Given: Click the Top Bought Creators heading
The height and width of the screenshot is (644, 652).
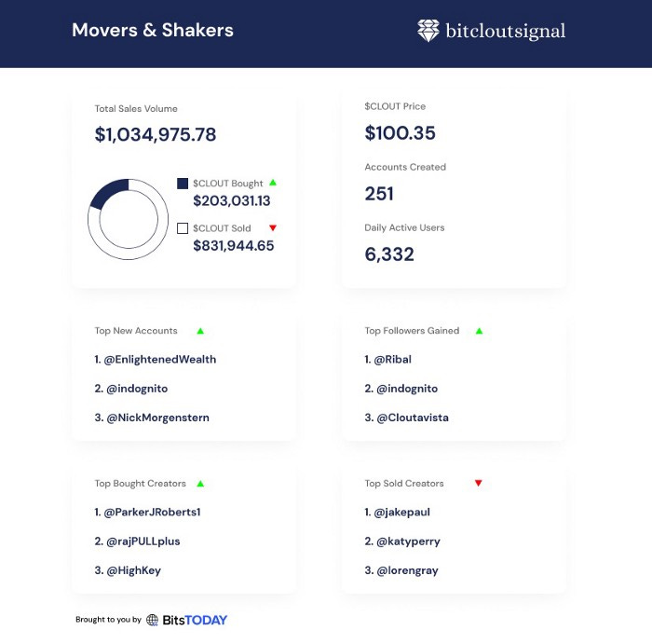Looking at the screenshot, I should 140,484.
